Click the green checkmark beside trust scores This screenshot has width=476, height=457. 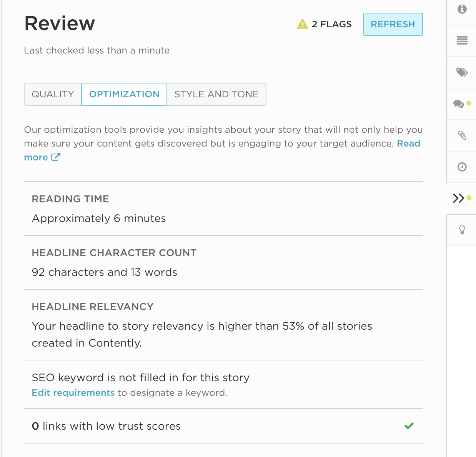pyautogui.click(x=409, y=426)
